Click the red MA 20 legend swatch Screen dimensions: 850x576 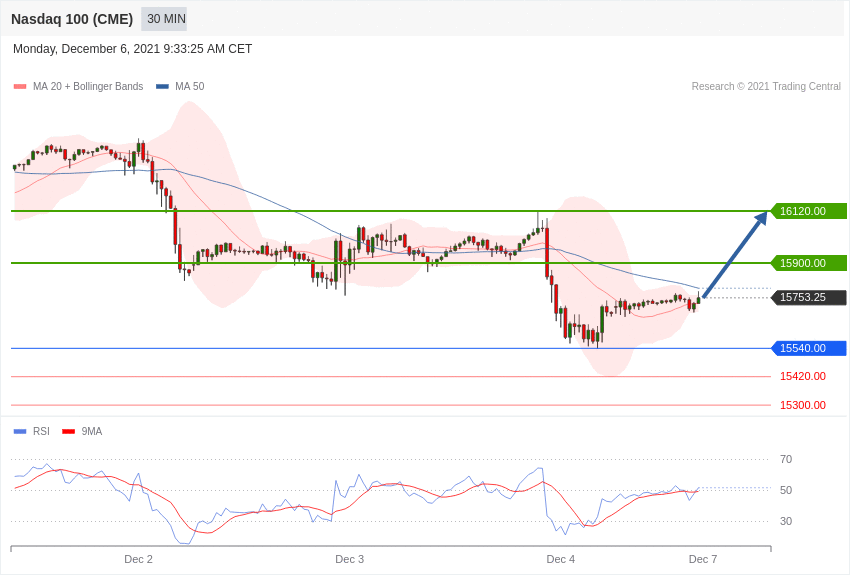(x=20, y=87)
